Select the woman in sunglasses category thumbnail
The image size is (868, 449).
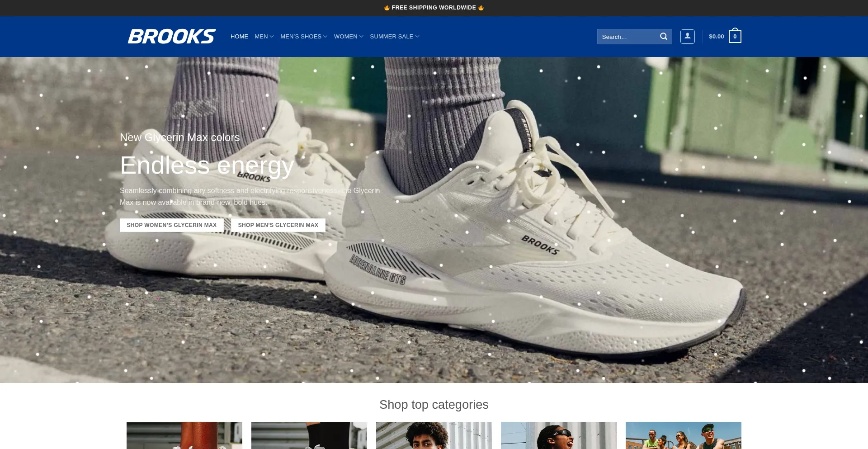click(559, 435)
